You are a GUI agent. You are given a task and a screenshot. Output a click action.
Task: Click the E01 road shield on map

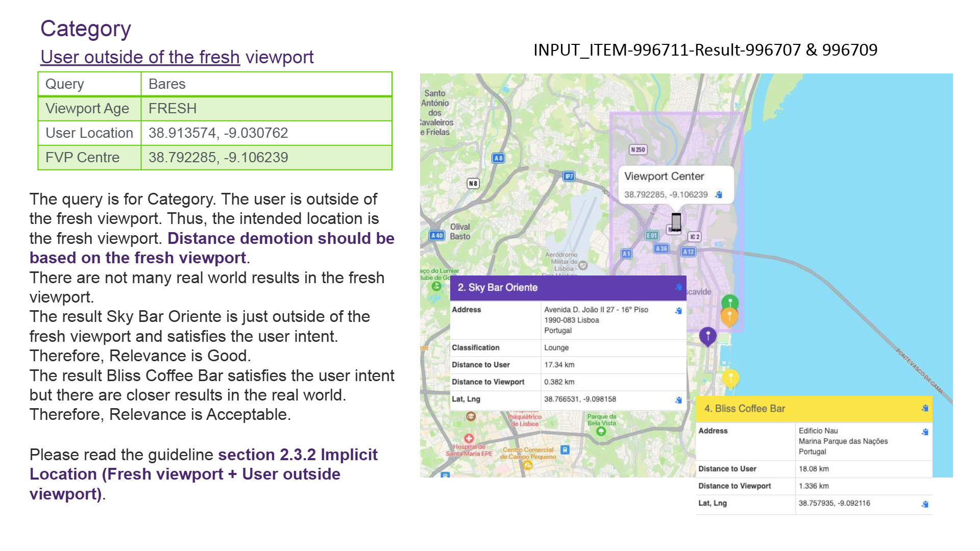[652, 236]
